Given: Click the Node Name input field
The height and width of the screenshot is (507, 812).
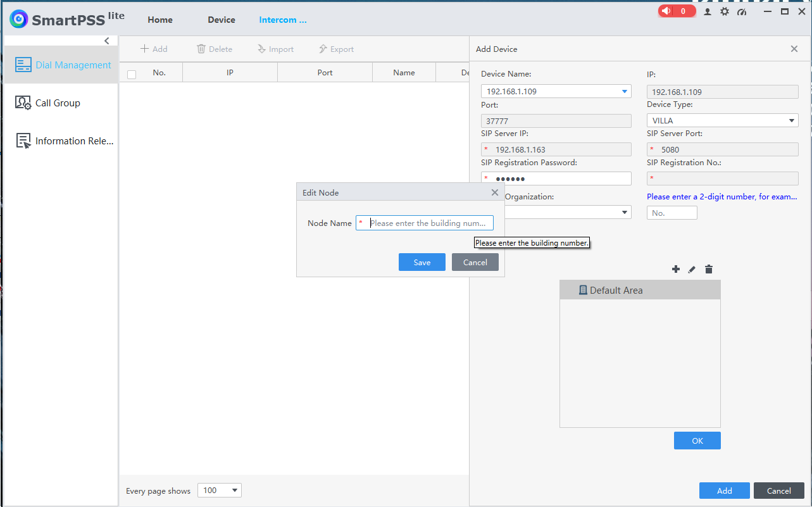Looking at the screenshot, I should click(x=427, y=223).
